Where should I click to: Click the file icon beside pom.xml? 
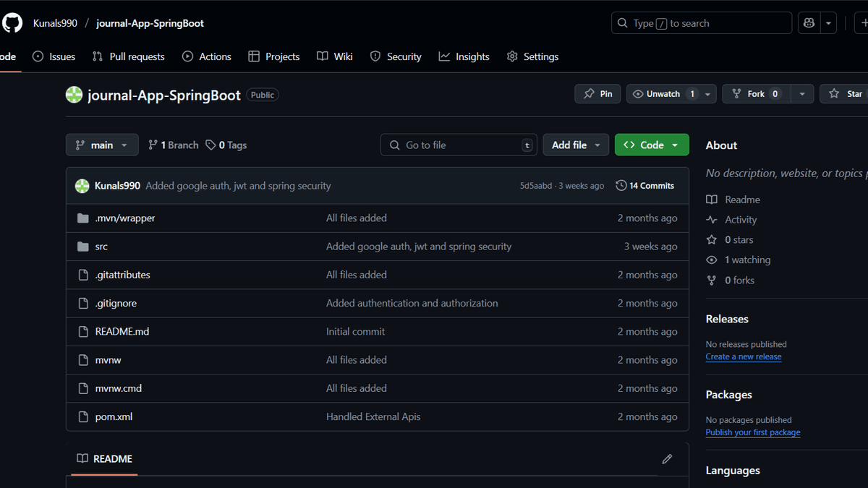82,416
